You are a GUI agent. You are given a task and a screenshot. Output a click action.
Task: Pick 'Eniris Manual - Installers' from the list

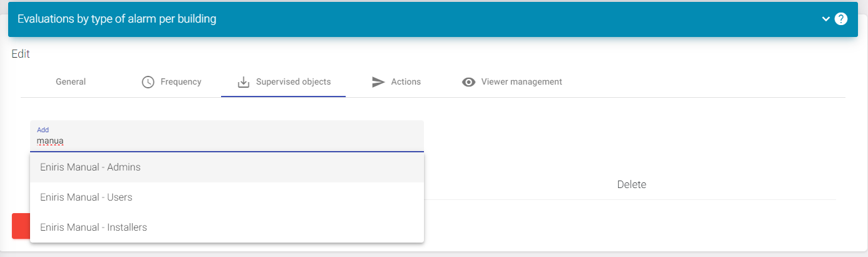(93, 227)
